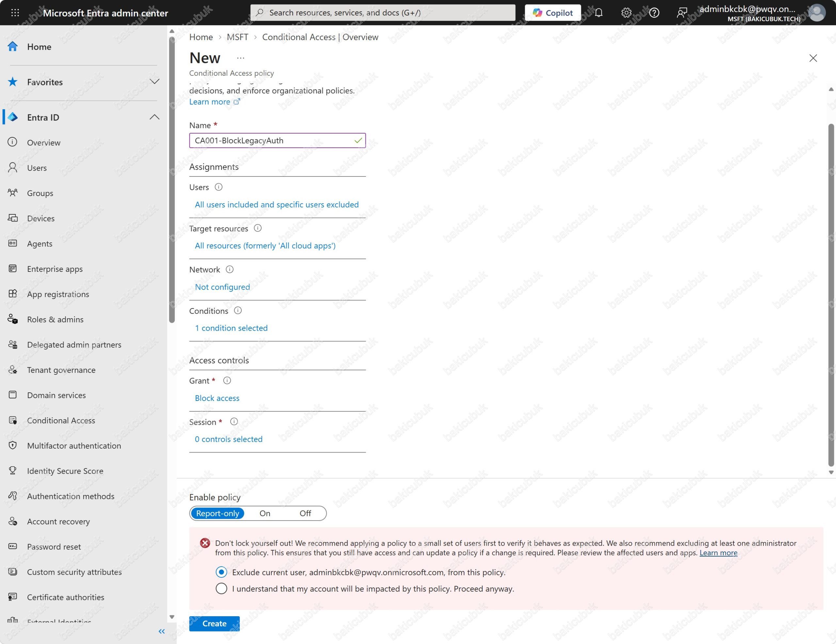Select Exclude current user radio option
The height and width of the screenshot is (644, 836).
221,572
